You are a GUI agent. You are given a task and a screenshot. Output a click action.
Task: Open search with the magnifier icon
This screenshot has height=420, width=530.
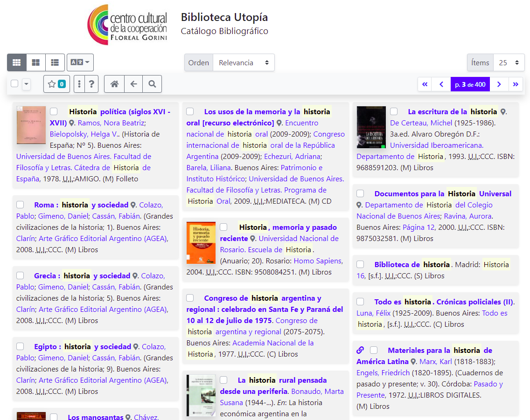tap(152, 84)
